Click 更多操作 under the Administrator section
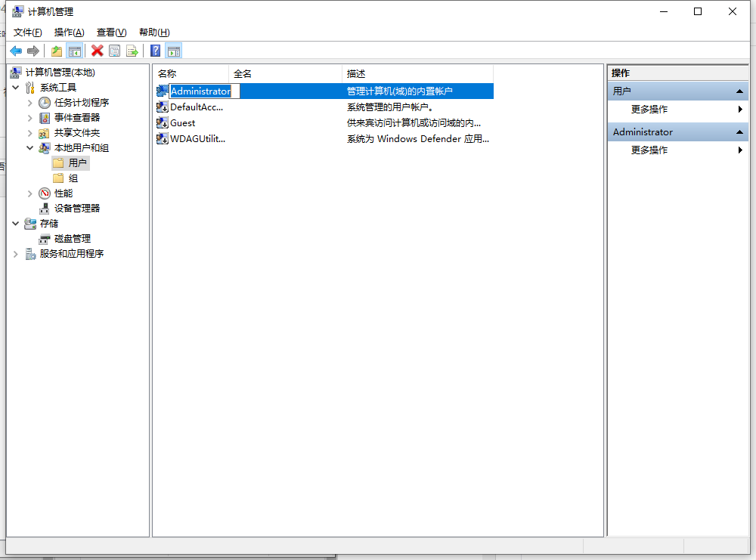756x560 pixels. pyautogui.click(x=649, y=150)
